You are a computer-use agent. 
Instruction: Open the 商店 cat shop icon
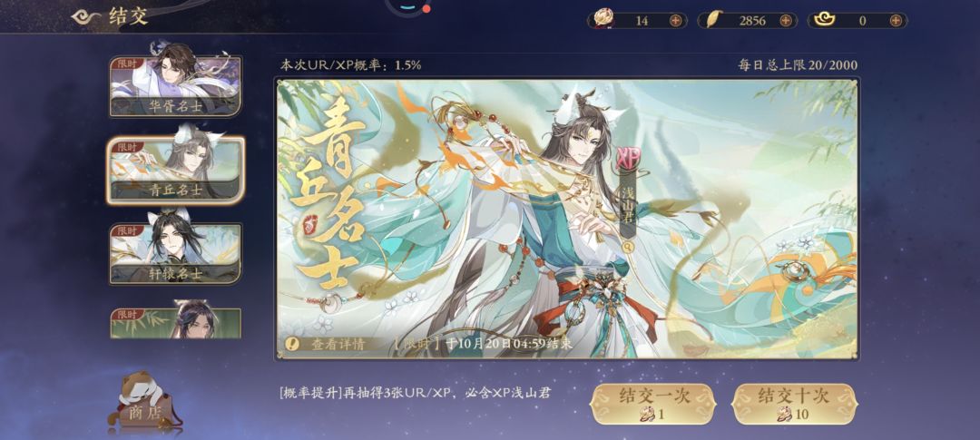[x=144, y=401]
